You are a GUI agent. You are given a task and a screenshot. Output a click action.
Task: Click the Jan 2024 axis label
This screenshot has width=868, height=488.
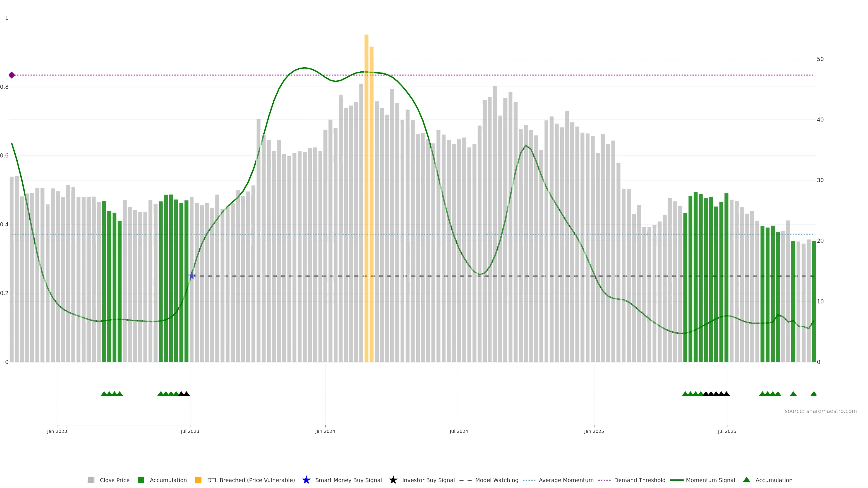pyautogui.click(x=325, y=431)
